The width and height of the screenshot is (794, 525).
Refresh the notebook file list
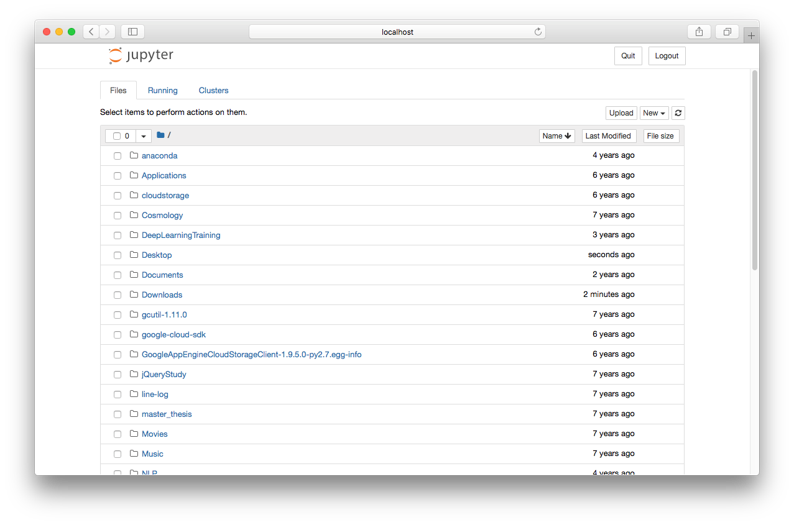[x=678, y=113]
